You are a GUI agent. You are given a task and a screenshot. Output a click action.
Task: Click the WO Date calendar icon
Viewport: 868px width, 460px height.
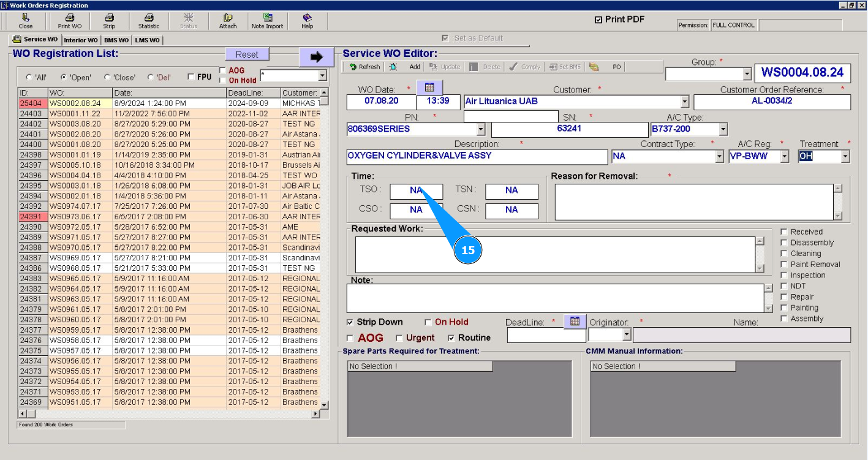click(x=429, y=88)
